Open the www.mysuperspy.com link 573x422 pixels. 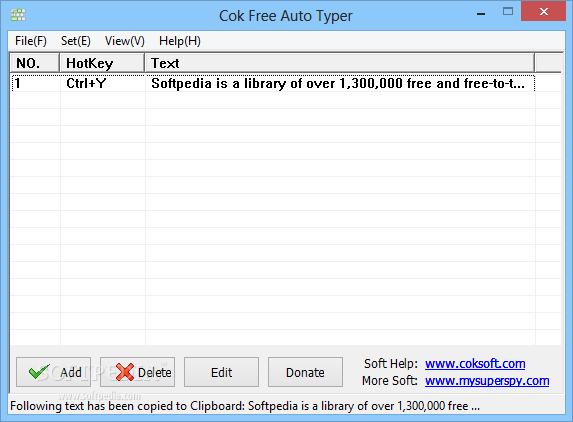487,381
